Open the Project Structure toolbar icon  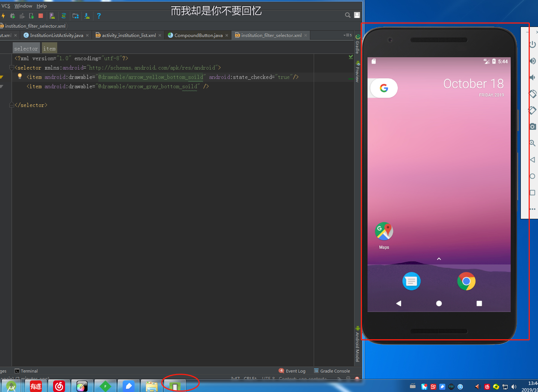coord(76,16)
